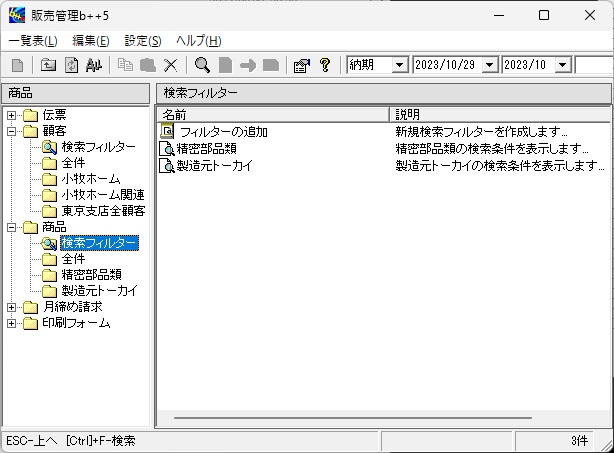Click the application icon in the title bar
614x453 pixels.
(x=17, y=16)
